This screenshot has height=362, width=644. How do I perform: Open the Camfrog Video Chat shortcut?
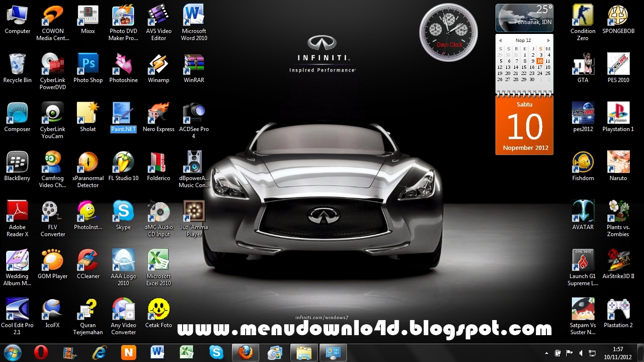53,170
